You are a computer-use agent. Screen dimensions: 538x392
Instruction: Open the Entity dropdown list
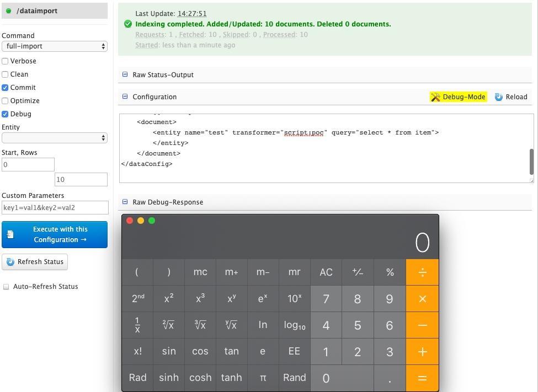54,138
